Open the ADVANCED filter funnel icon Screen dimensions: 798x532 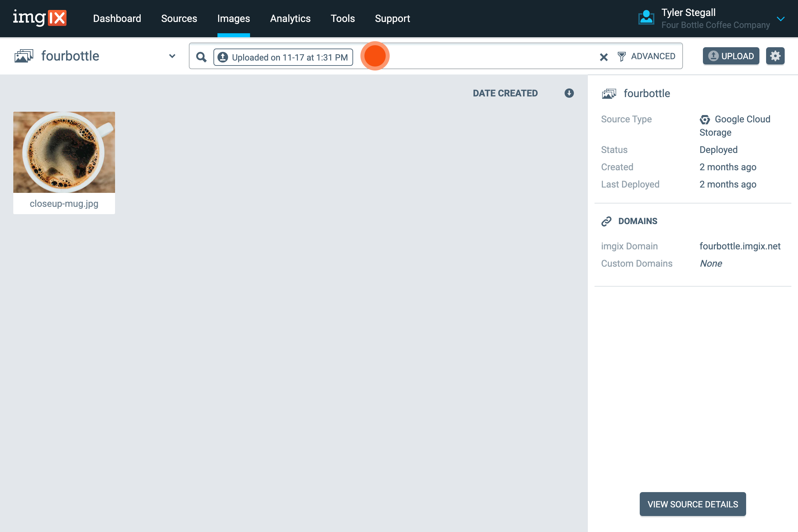coord(622,56)
